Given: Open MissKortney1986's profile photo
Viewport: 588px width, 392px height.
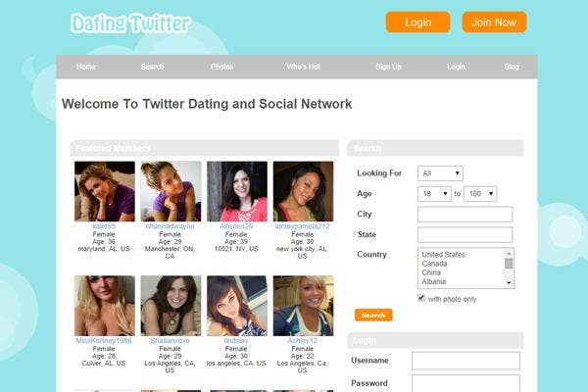Looking at the screenshot, I should 105,306.
